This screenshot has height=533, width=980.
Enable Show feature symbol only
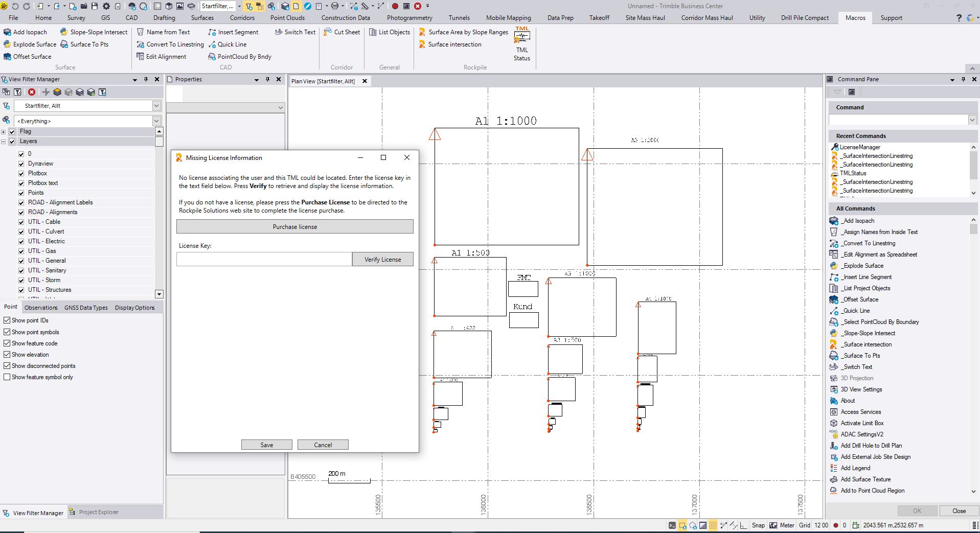tap(7, 377)
